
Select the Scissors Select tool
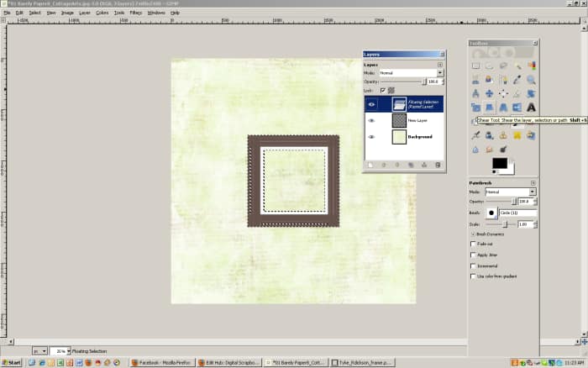click(x=475, y=80)
